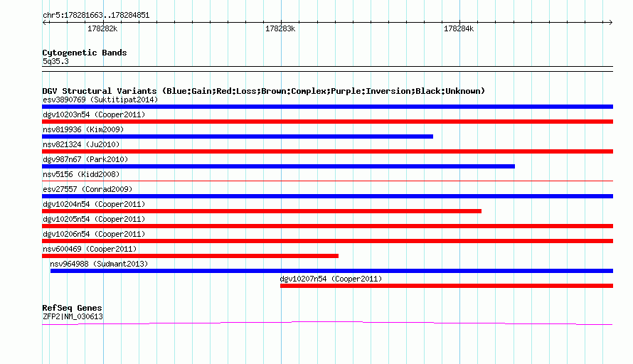Viewport: 633px width, 364px height.
Task: Click the right scroll arrow on the ruler
Action: tap(610, 23)
